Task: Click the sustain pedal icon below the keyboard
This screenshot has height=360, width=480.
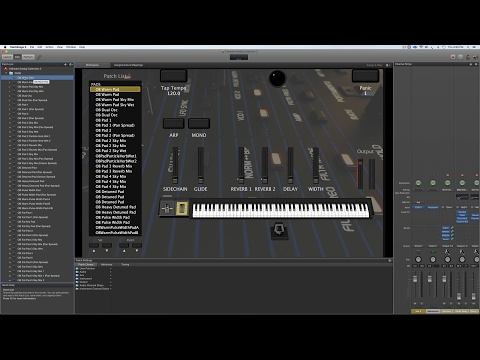Action: pos(279,230)
